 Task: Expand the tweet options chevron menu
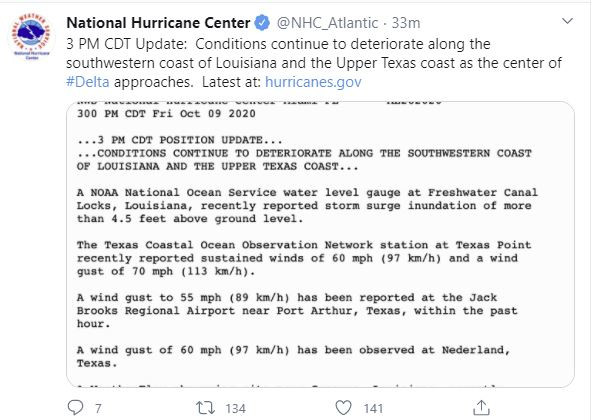coord(567,21)
